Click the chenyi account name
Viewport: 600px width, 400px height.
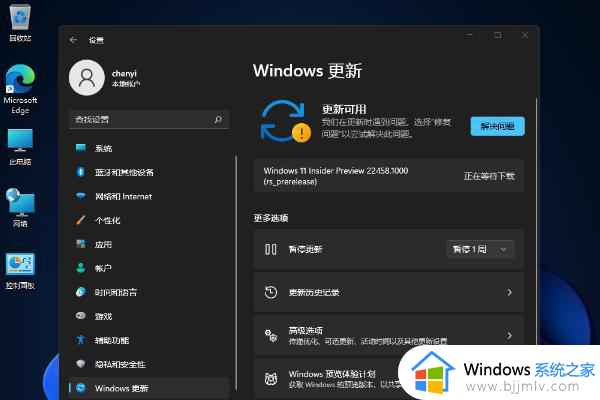[124, 73]
